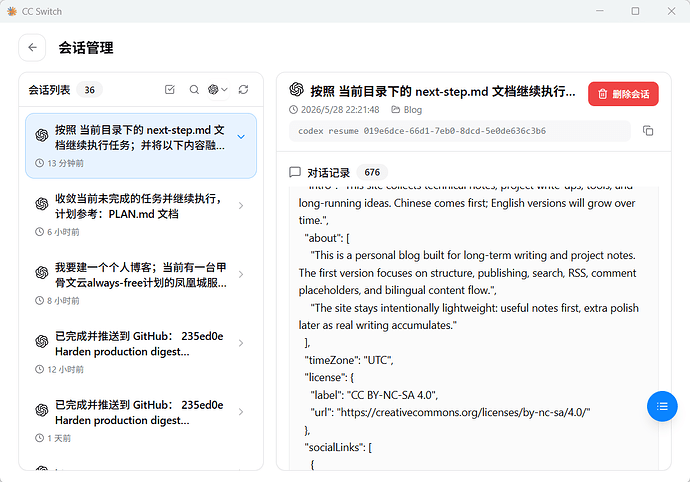
Task: Click the 会话管理 page title
Action: [86, 48]
